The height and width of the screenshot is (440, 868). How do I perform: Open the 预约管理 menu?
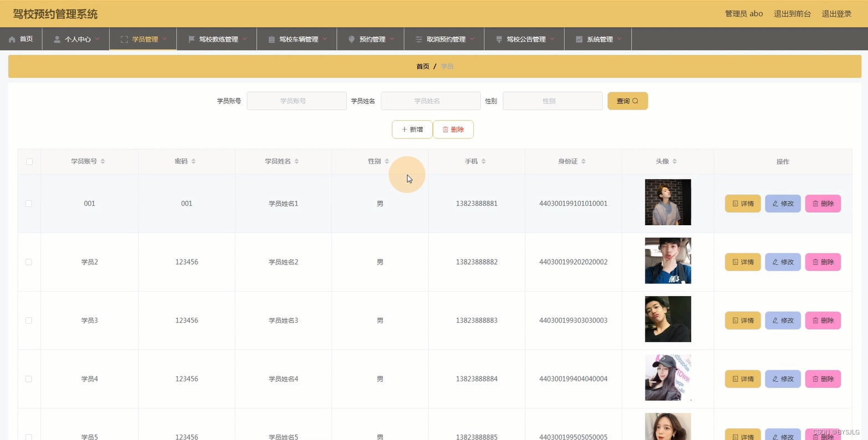click(x=371, y=39)
